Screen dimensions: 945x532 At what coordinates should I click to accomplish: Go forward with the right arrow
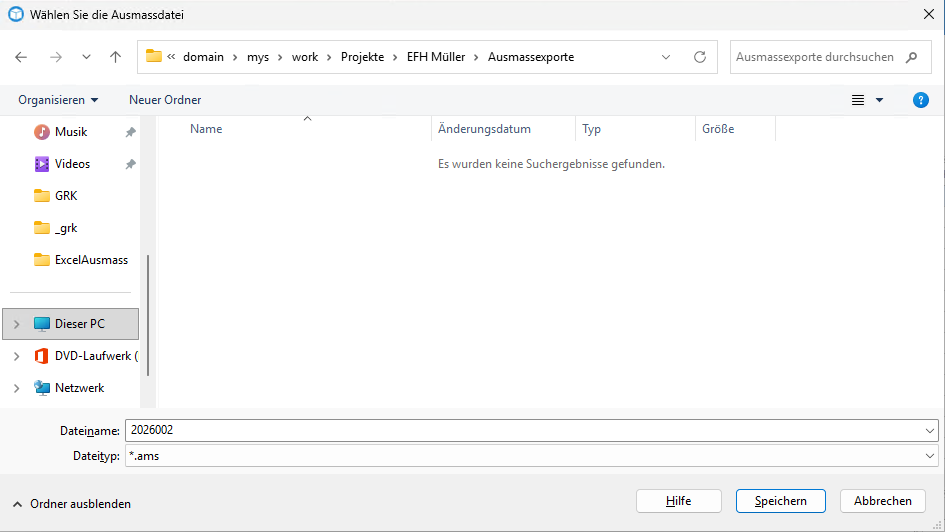point(56,57)
